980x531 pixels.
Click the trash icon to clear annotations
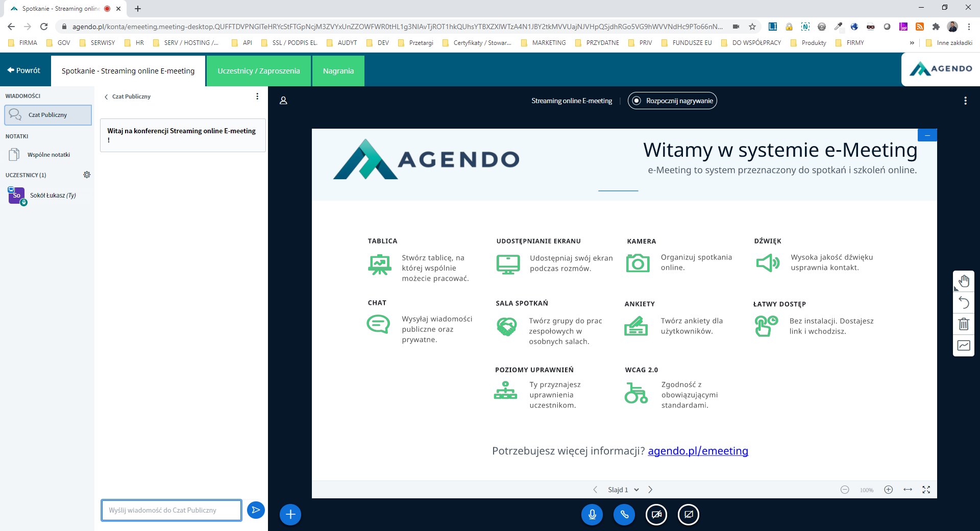[963, 324]
